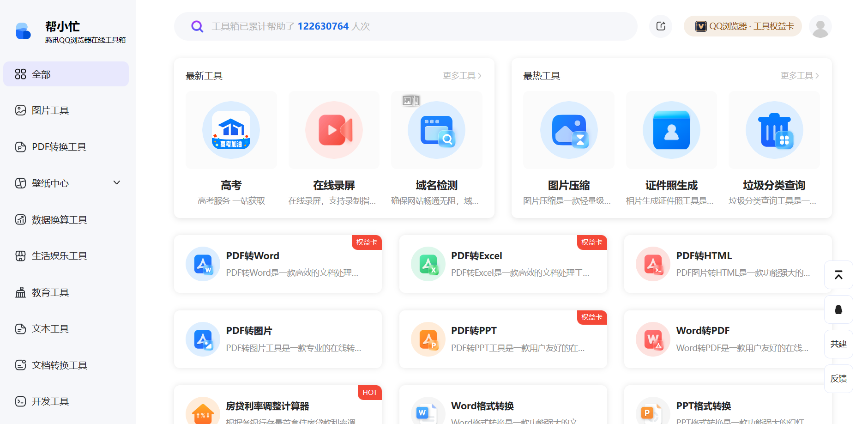Click the QQ浏览器·工具权益卡 button
Screen dimensions: 868x424
tap(743, 26)
